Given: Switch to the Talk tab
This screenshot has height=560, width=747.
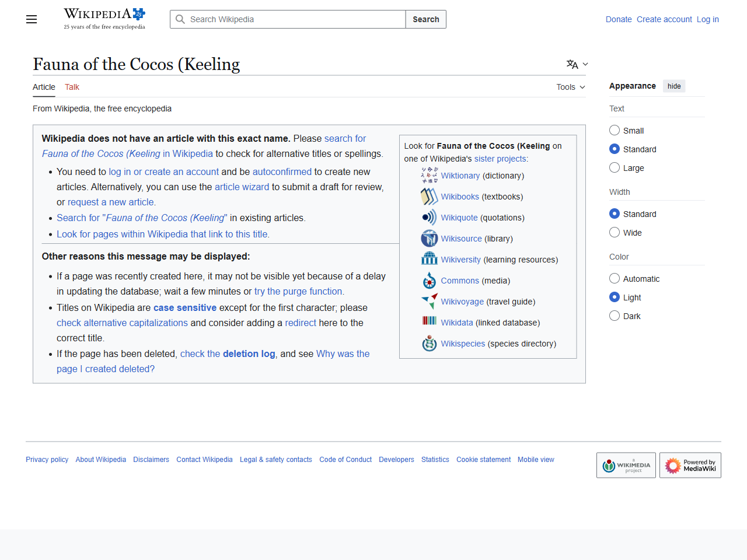Looking at the screenshot, I should pyautogui.click(x=72, y=87).
